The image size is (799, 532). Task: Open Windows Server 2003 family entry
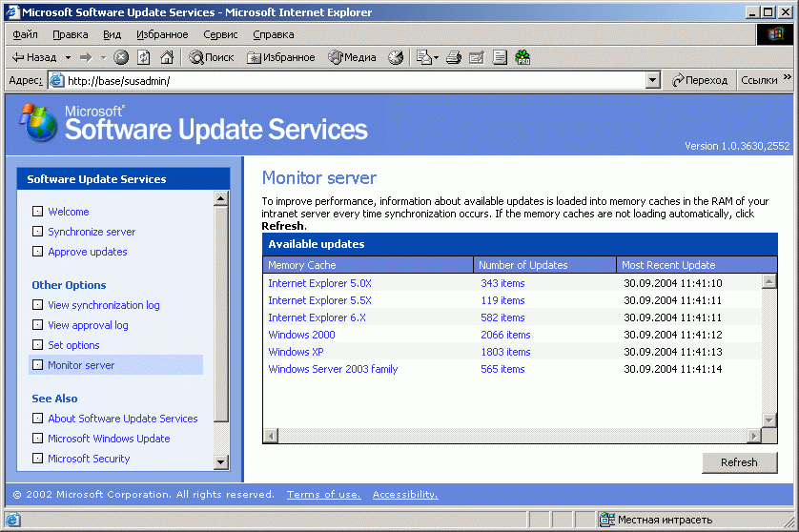tap(333, 370)
